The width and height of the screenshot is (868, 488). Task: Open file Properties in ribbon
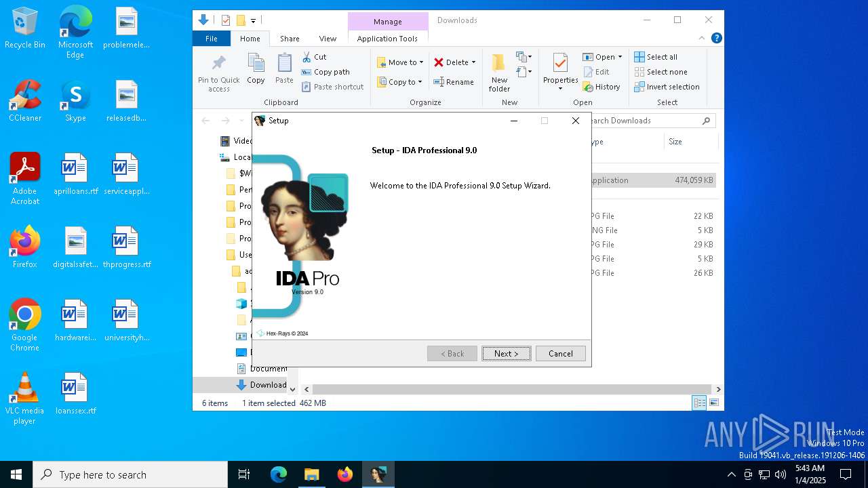click(x=560, y=71)
